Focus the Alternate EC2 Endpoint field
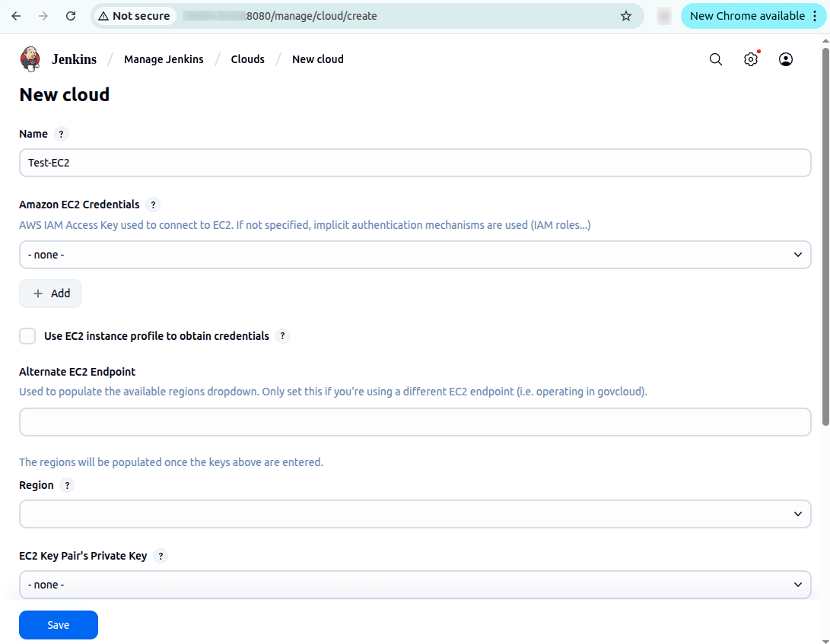The width and height of the screenshot is (830, 644). click(415, 422)
